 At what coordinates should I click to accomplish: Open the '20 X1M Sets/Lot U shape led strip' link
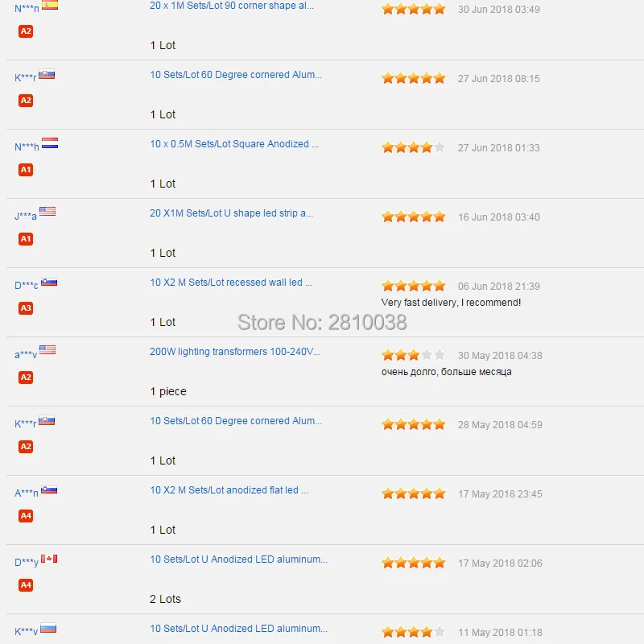coord(231,213)
